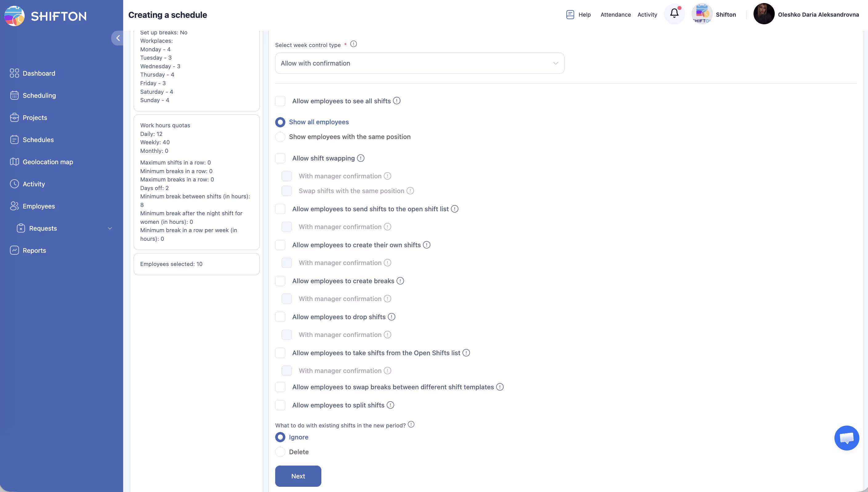
Task: Open Attendance from the top menu
Action: (615, 14)
